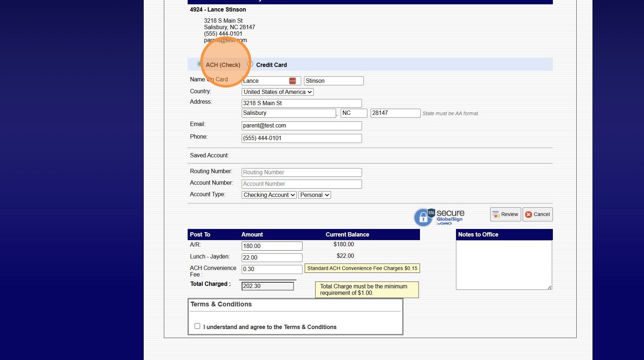The height and width of the screenshot is (360, 644).
Task: Click the city field showing Salisbury
Action: click(289, 113)
